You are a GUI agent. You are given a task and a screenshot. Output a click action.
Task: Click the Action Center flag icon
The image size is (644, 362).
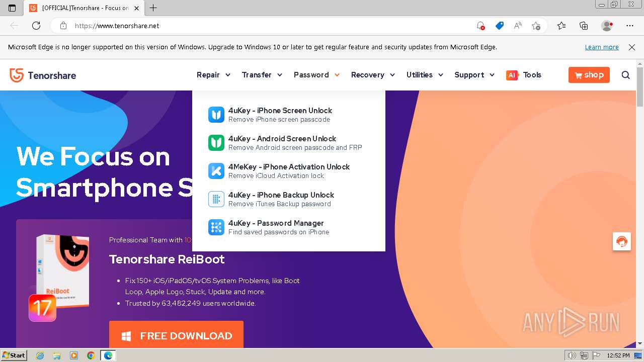point(597,355)
